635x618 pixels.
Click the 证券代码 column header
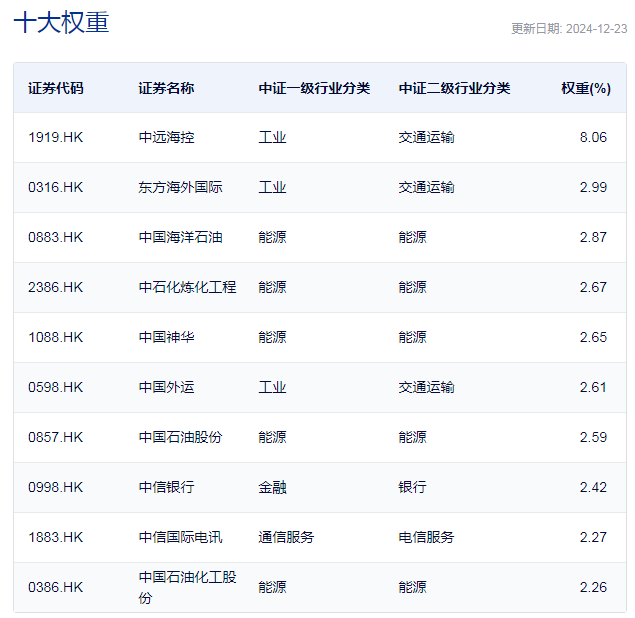[x=56, y=88]
